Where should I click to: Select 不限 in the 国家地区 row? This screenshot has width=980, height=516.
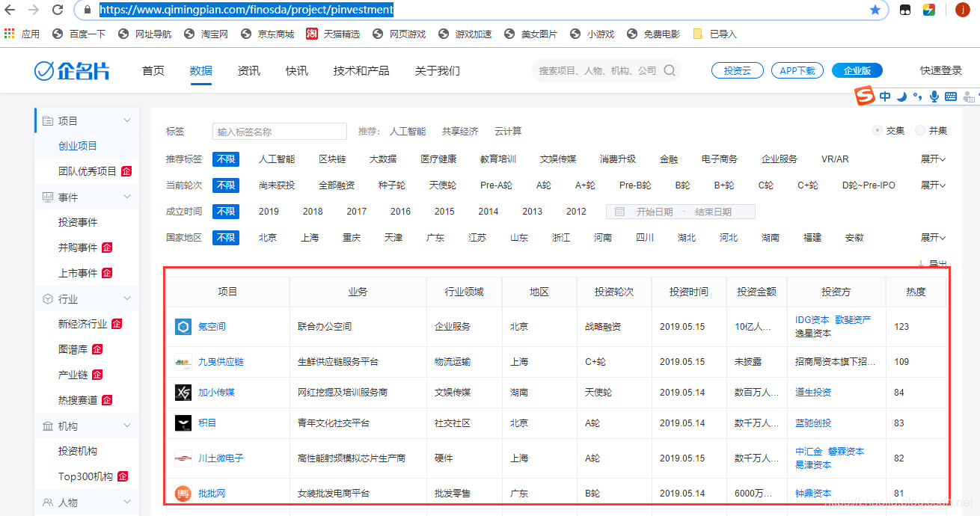[x=226, y=238]
